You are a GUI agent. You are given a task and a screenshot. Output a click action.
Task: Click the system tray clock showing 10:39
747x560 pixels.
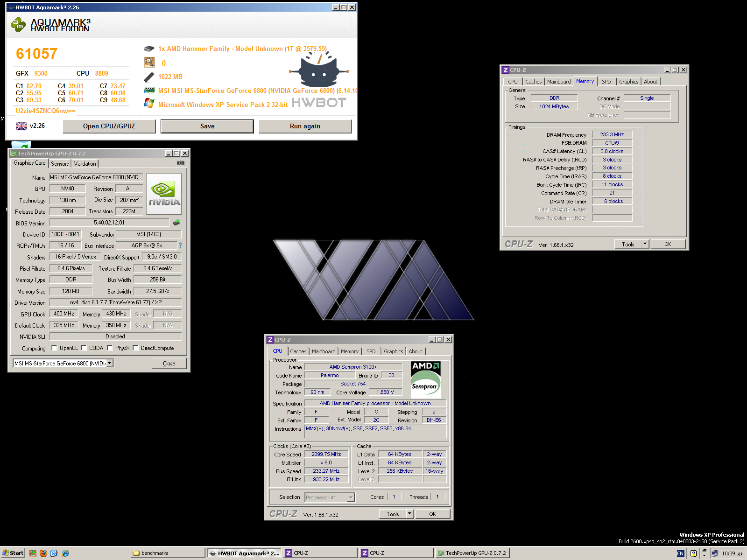pyautogui.click(x=732, y=553)
